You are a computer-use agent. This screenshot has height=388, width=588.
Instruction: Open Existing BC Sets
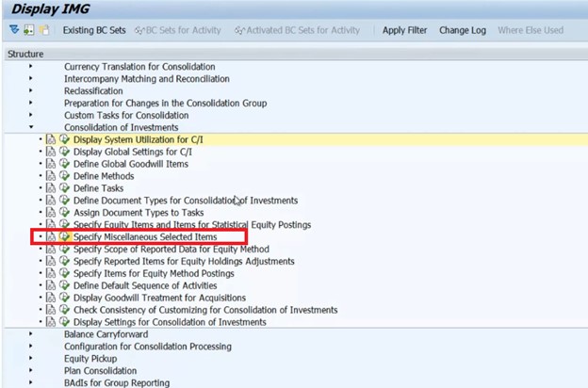click(x=94, y=30)
